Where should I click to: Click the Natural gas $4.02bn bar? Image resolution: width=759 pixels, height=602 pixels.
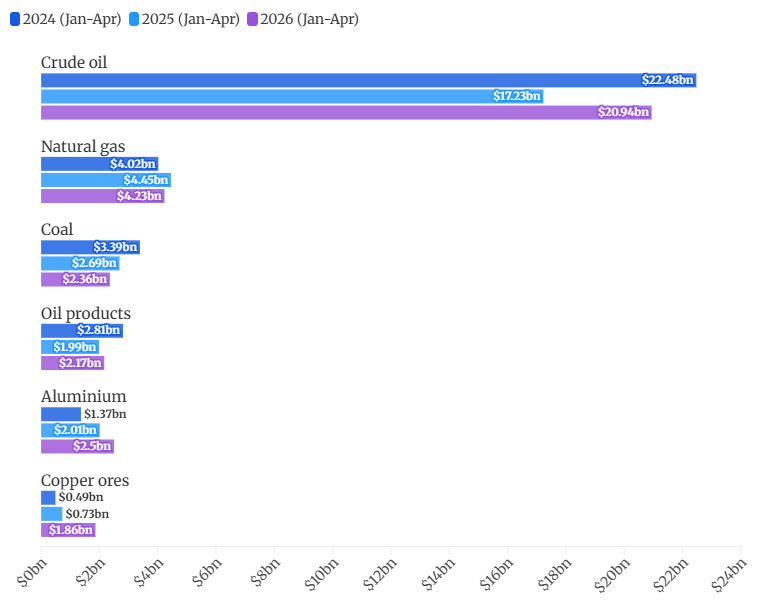tap(100, 164)
